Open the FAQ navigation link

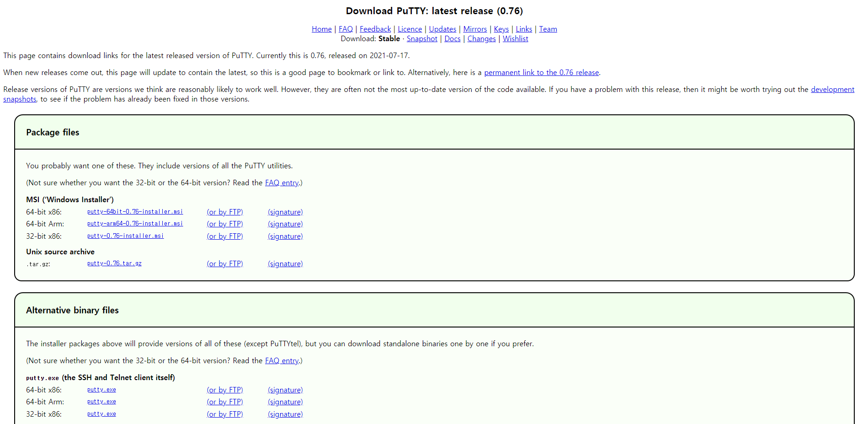[346, 29]
